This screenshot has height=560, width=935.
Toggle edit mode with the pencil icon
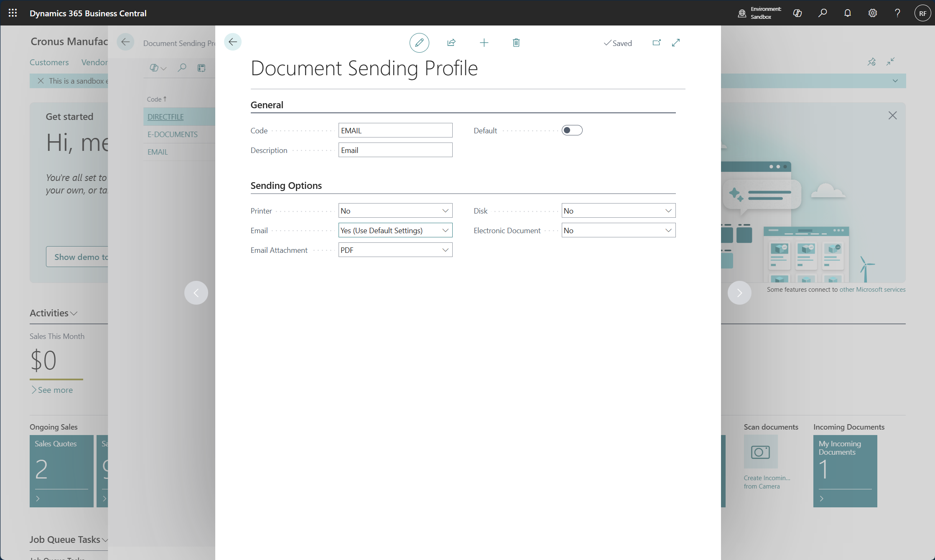[x=419, y=43]
